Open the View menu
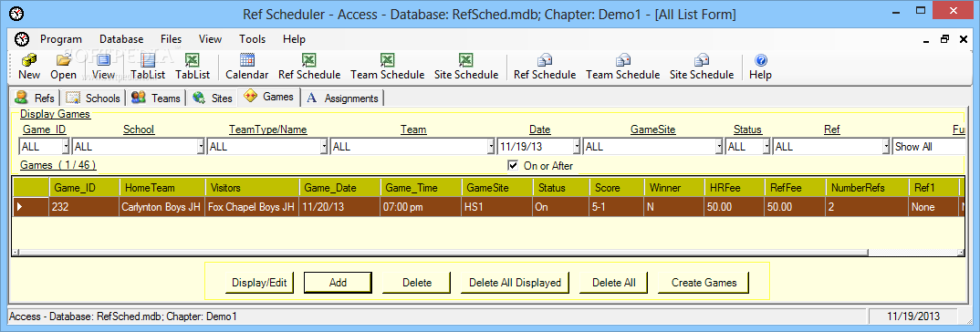 (x=211, y=39)
